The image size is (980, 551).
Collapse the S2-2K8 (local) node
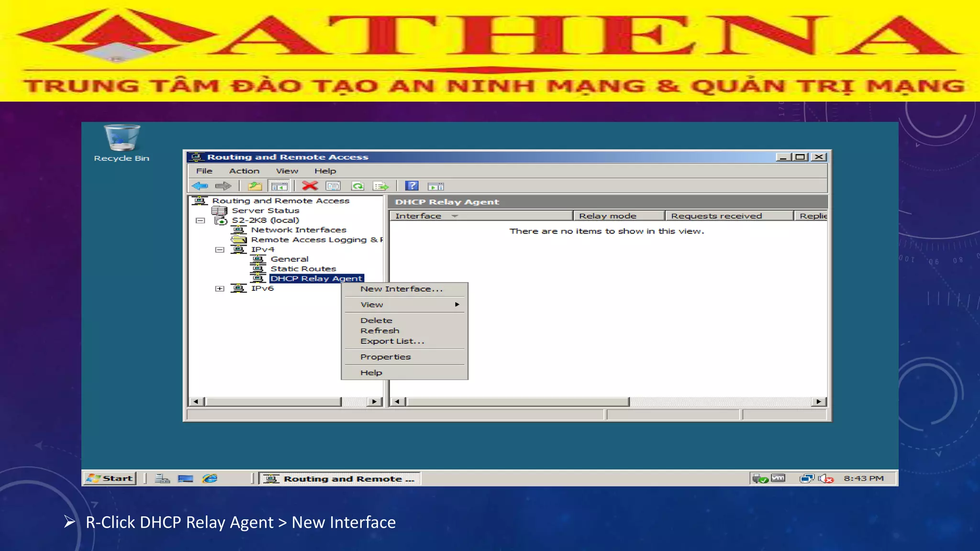(200, 220)
